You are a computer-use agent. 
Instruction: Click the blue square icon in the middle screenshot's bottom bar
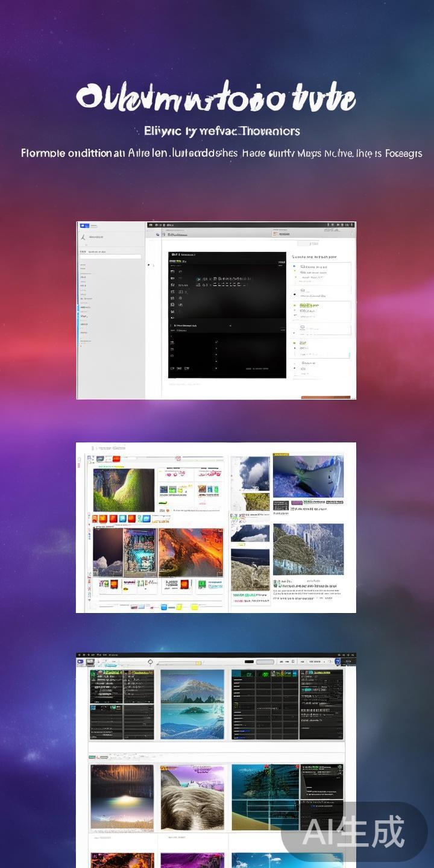click(x=163, y=606)
